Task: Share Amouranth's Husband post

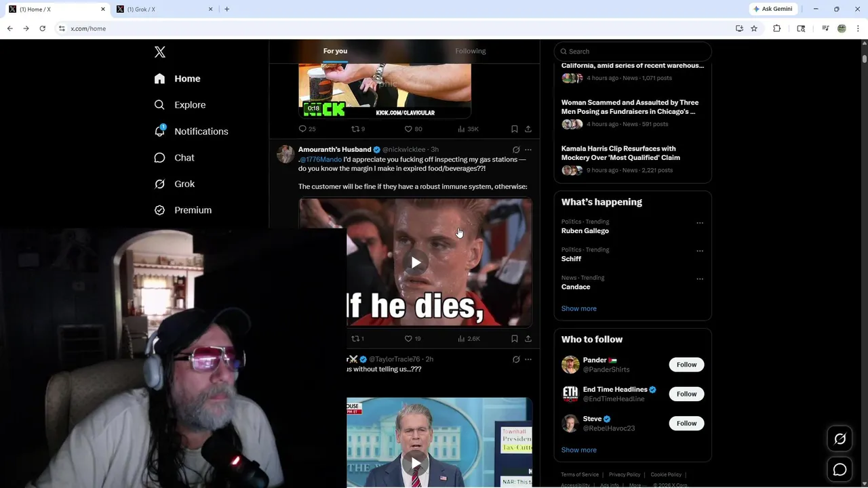Action: coord(528,338)
